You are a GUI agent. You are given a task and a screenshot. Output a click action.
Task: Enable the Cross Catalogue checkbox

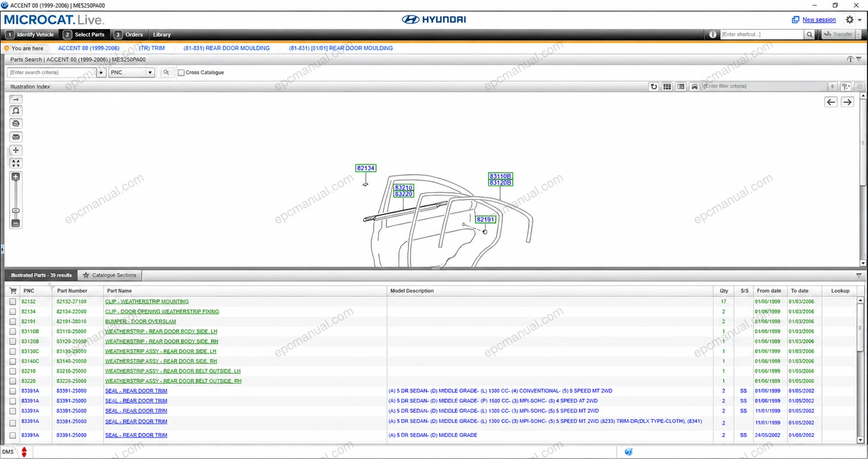point(181,73)
